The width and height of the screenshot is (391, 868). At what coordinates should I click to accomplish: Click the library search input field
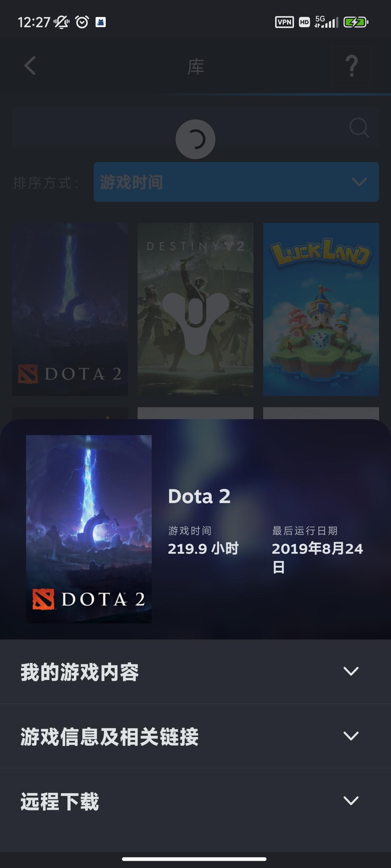coord(195,127)
